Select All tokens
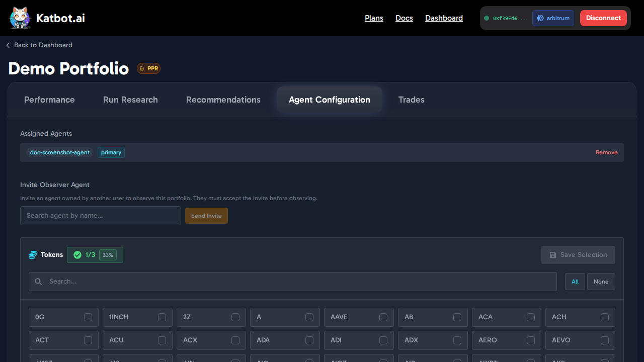Image resolution: width=644 pixels, height=362 pixels. 575,282
